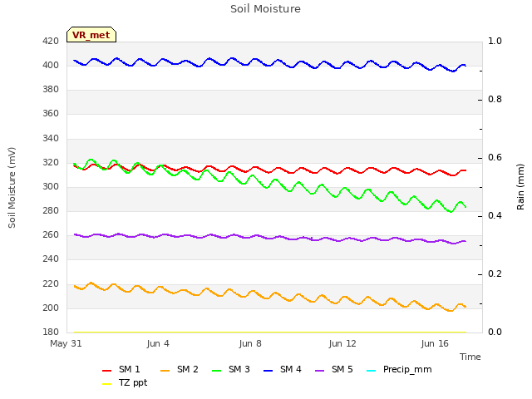Viewport: 532px width, 399px height.
Task: Click the Soil Moisture chart title
Action: click(265, 9)
